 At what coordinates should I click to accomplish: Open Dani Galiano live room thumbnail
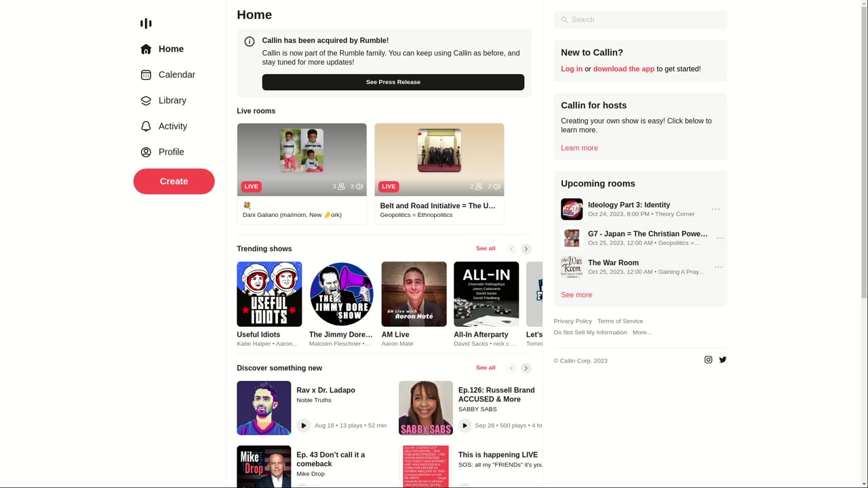[302, 160]
